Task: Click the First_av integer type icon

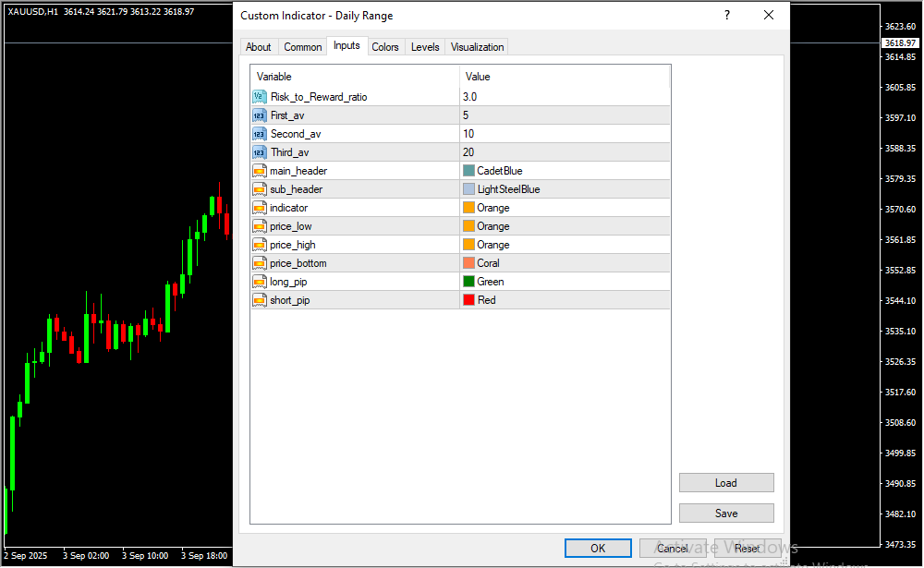Action: click(259, 115)
